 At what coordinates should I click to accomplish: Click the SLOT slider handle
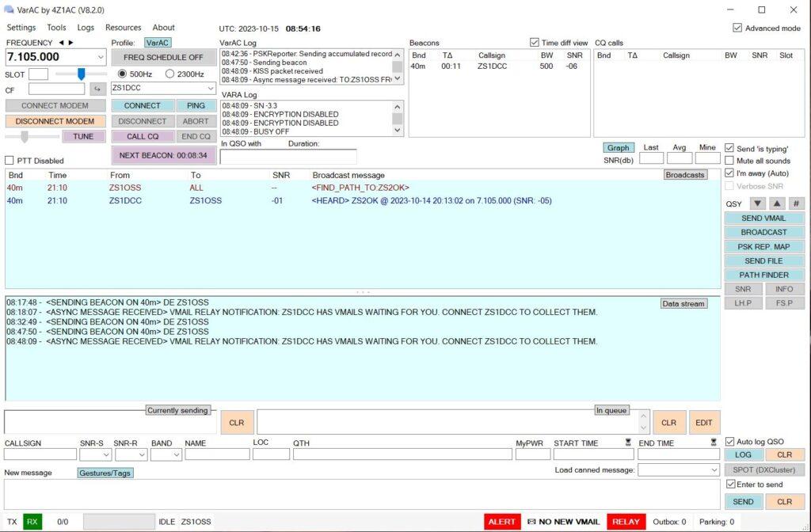tap(80, 74)
